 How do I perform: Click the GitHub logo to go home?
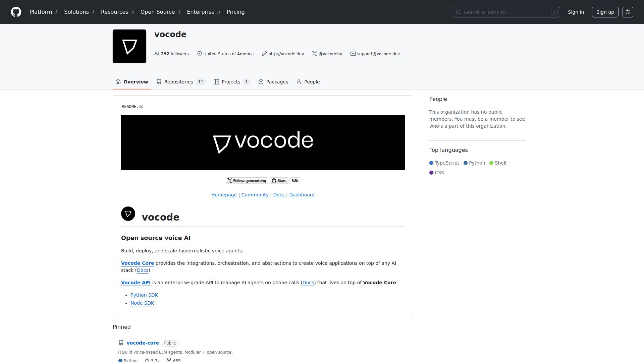pyautogui.click(x=16, y=12)
